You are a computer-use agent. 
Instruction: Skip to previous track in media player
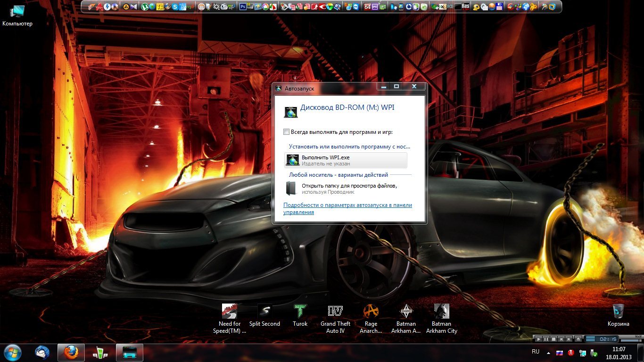(561, 339)
